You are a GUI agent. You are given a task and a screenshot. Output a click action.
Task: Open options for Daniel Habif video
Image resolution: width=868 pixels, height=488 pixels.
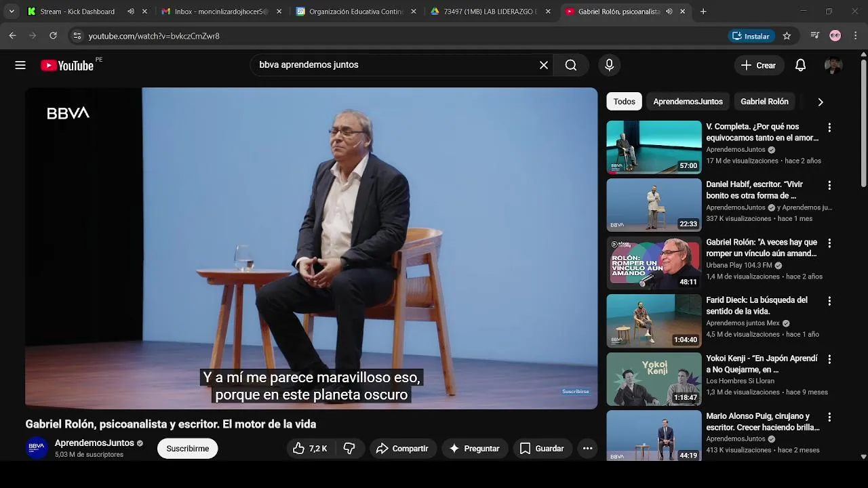coord(829,185)
